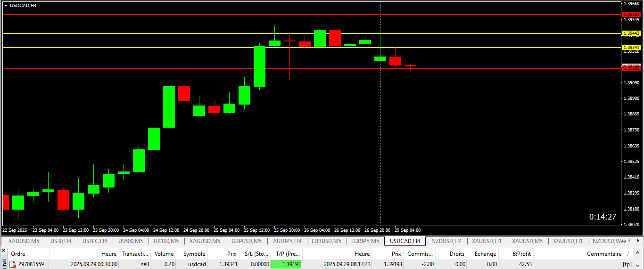Click the USDCAD,H4 chart title text
The height and width of the screenshot is (269, 644).
(x=23, y=6)
